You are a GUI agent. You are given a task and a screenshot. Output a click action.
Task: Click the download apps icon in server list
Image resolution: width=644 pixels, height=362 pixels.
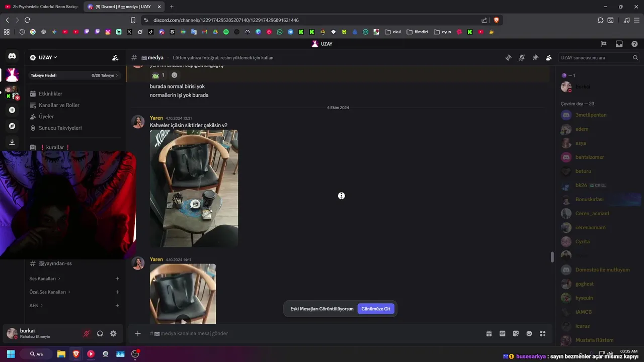click(x=12, y=142)
